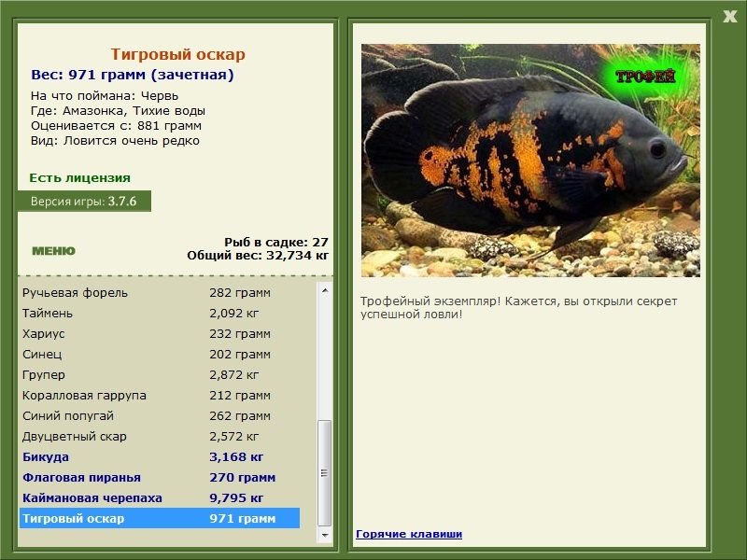747x560 pixels.
Task: Click the 9,795 кг weight value
Action: (236, 498)
